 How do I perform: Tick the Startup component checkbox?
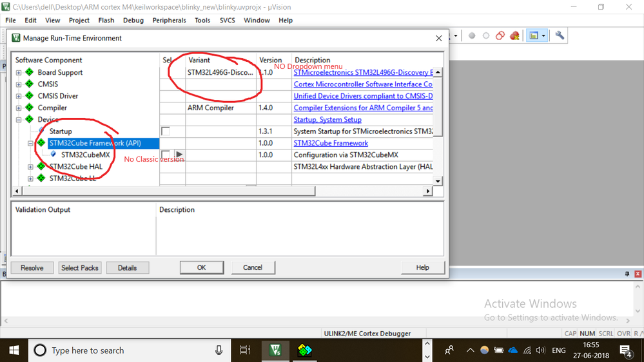click(166, 131)
